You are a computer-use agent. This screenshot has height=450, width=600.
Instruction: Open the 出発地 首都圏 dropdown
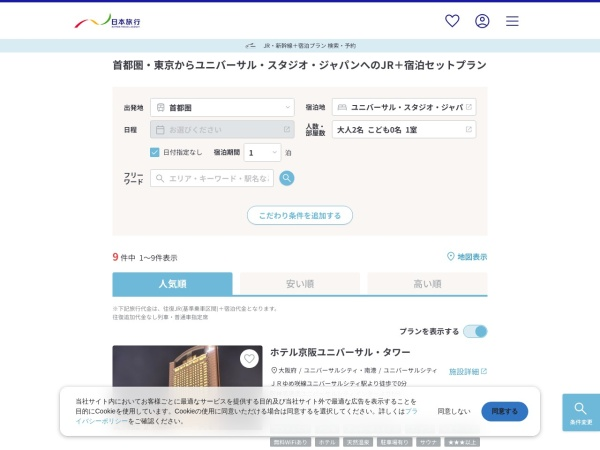[222, 108]
